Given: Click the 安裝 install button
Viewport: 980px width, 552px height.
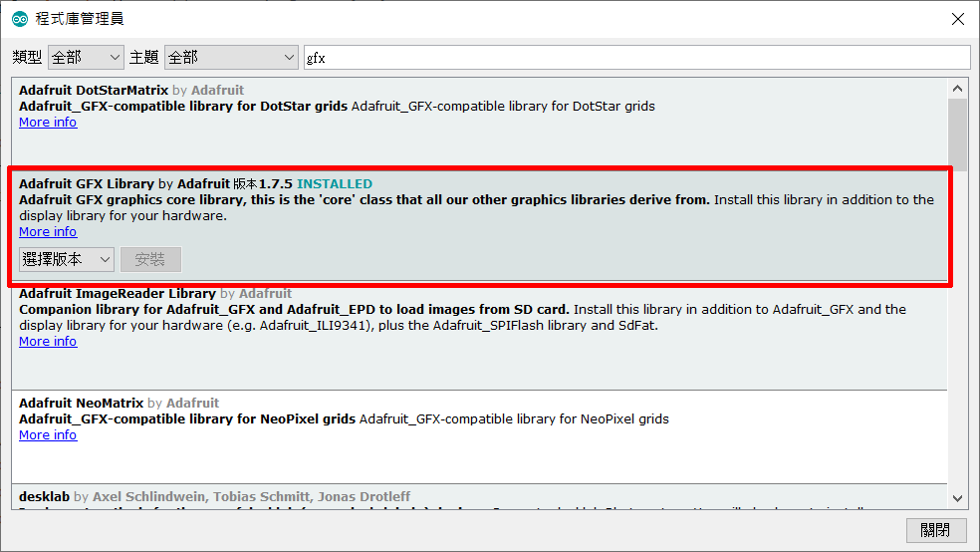Looking at the screenshot, I should pyautogui.click(x=150, y=259).
